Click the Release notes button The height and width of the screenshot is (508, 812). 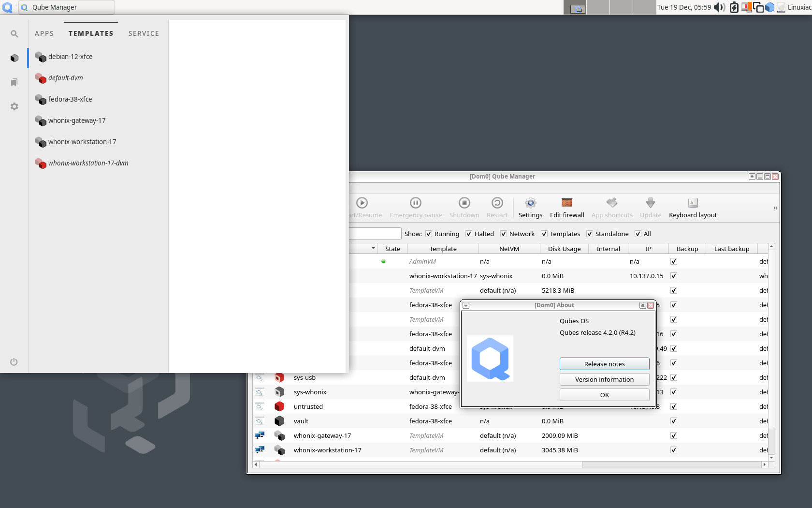click(x=604, y=364)
